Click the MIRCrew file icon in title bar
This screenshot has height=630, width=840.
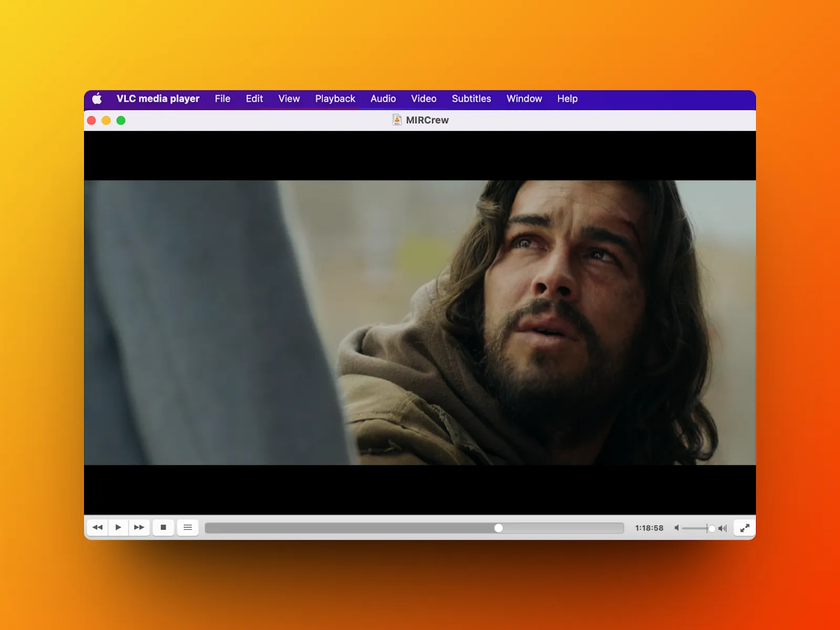point(397,120)
